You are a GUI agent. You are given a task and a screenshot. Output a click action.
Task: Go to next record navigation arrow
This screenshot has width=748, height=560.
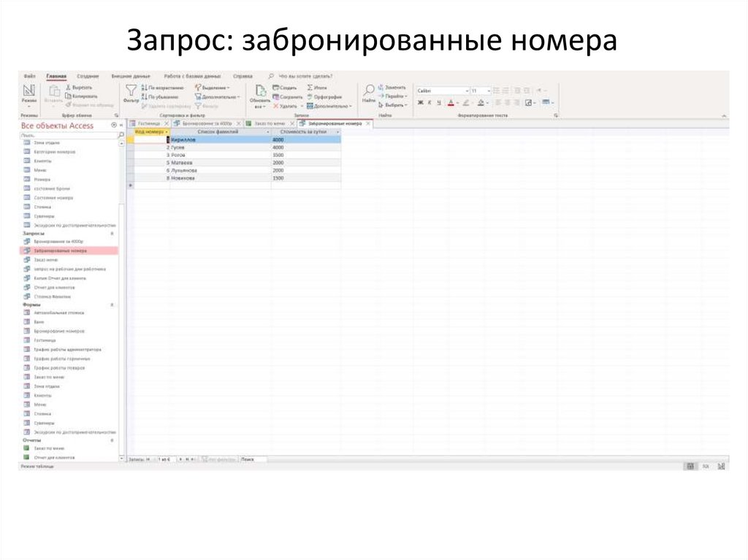click(x=181, y=459)
